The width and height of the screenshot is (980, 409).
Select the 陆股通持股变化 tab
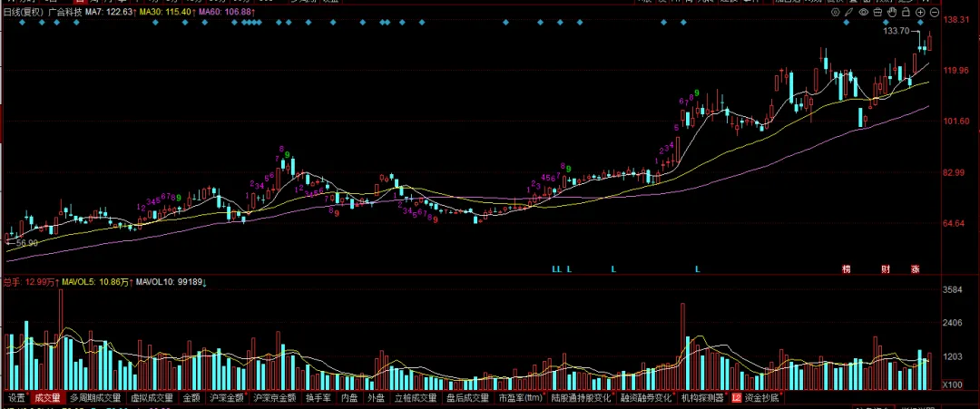coord(582,398)
